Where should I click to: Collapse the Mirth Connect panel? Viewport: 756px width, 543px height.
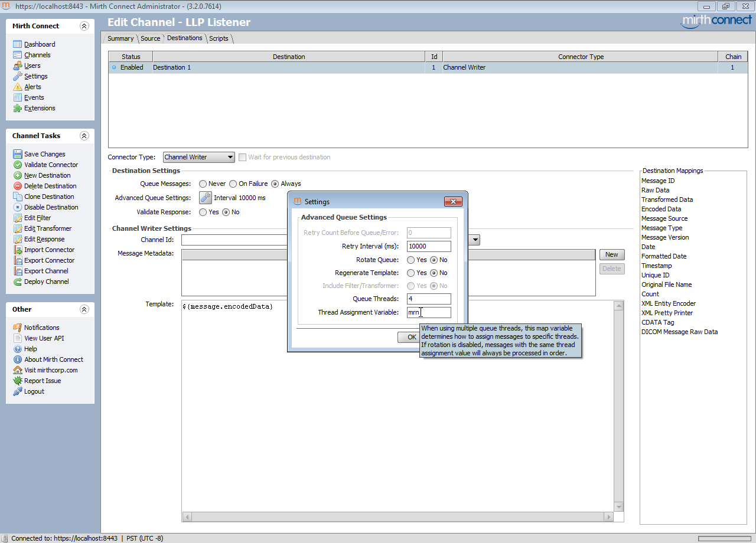coord(84,26)
